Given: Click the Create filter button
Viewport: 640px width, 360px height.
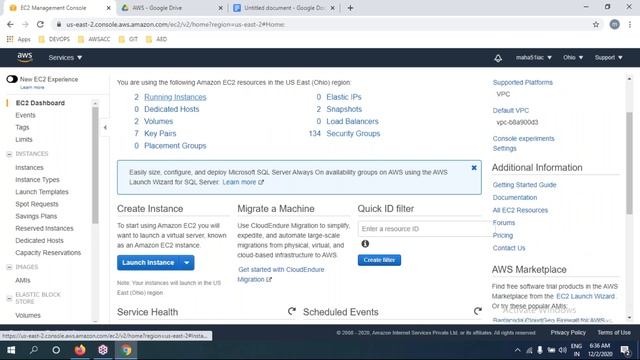Looking at the screenshot, I should click(x=379, y=260).
